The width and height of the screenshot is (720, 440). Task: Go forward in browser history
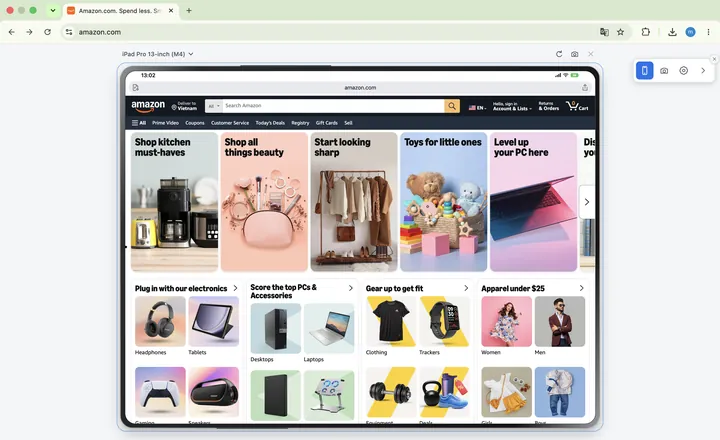(x=29, y=32)
